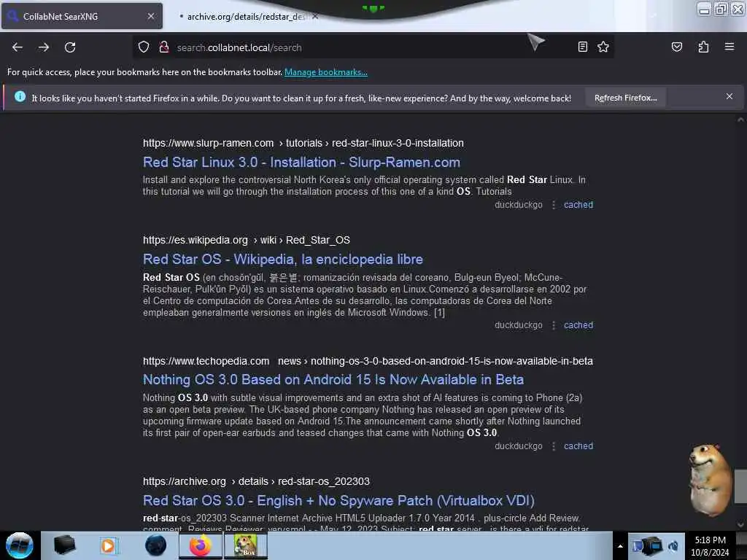The height and width of the screenshot is (560, 747).
Task: Click the page scrollbar thumb
Action: click(x=740, y=486)
